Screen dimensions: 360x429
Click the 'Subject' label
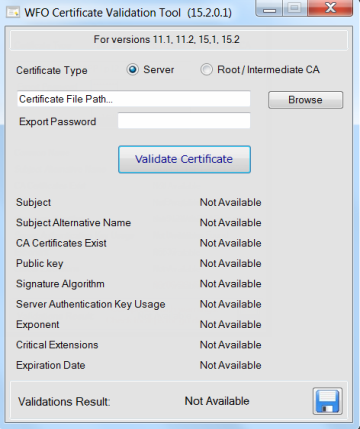point(33,202)
